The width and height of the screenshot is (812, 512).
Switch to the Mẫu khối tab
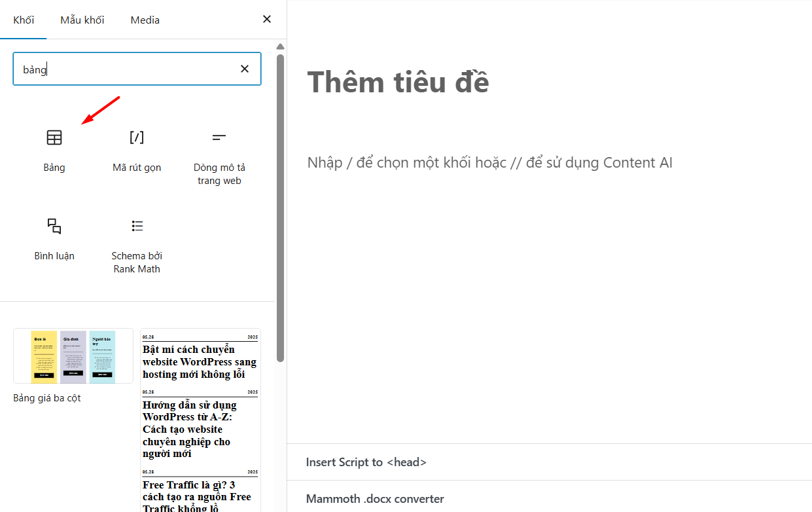(x=81, y=20)
